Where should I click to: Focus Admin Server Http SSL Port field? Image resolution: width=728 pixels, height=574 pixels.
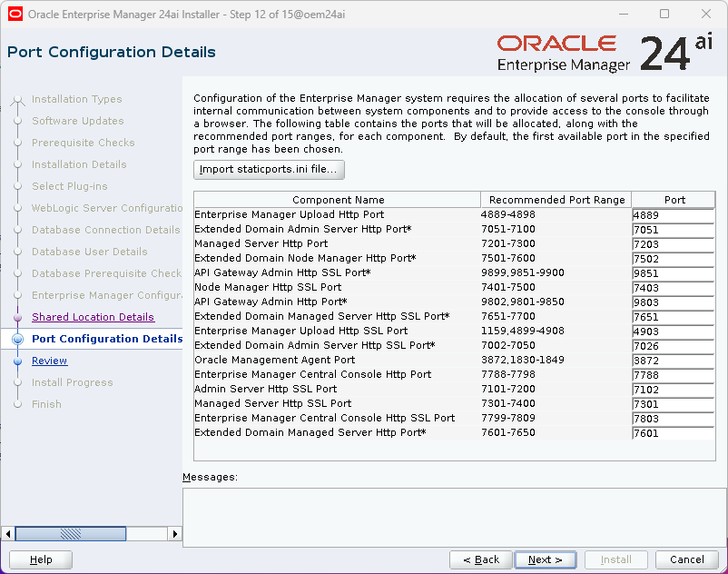pyautogui.click(x=673, y=390)
